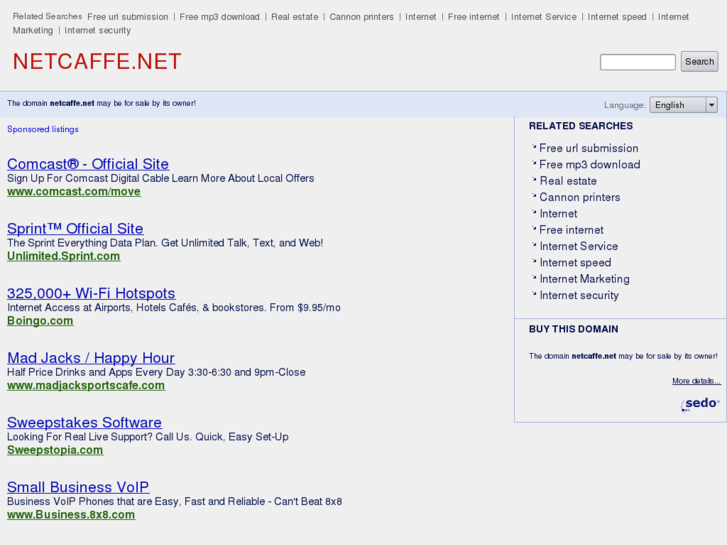The width and height of the screenshot is (727, 545).
Task: Open sidebar Internet Marketing search
Action: 584,279
